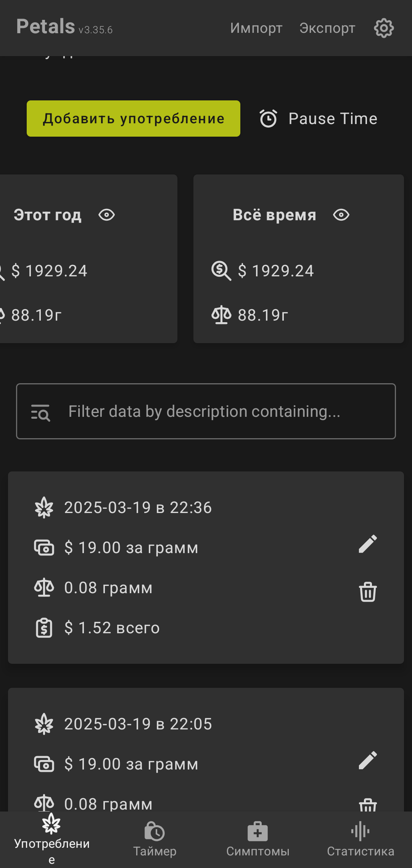Click the scales icon next to 88.19г in Всё время

(221, 315)
